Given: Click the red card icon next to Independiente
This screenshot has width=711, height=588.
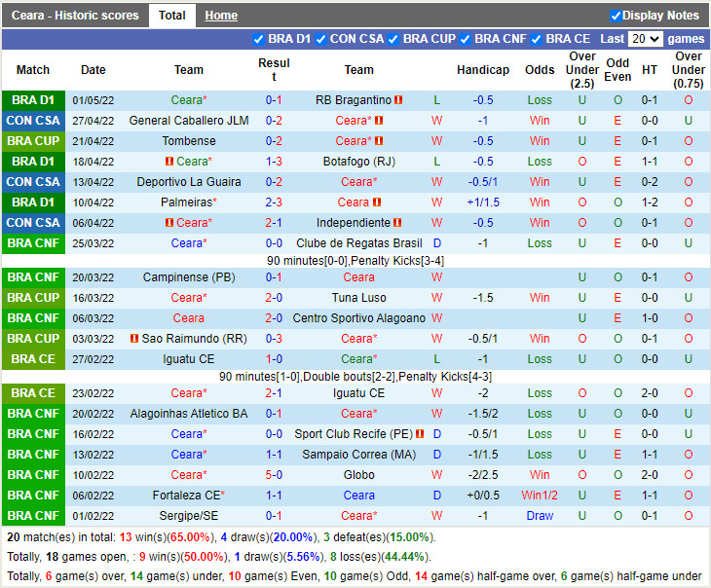Looking at the screenshot, I should coord(397,223).
